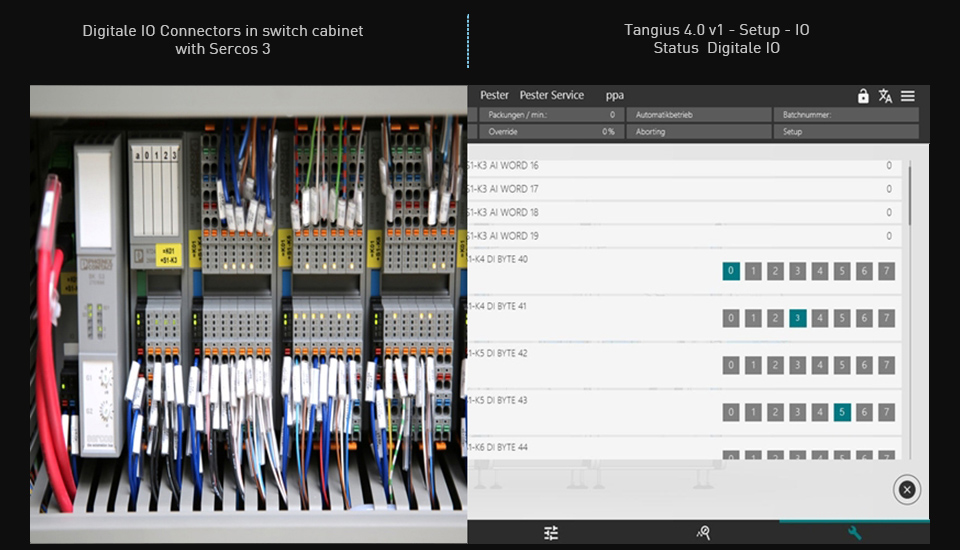Screen dimensions: 960x550
Task: Click the Packungen / min. field
Action: (549, 115)
